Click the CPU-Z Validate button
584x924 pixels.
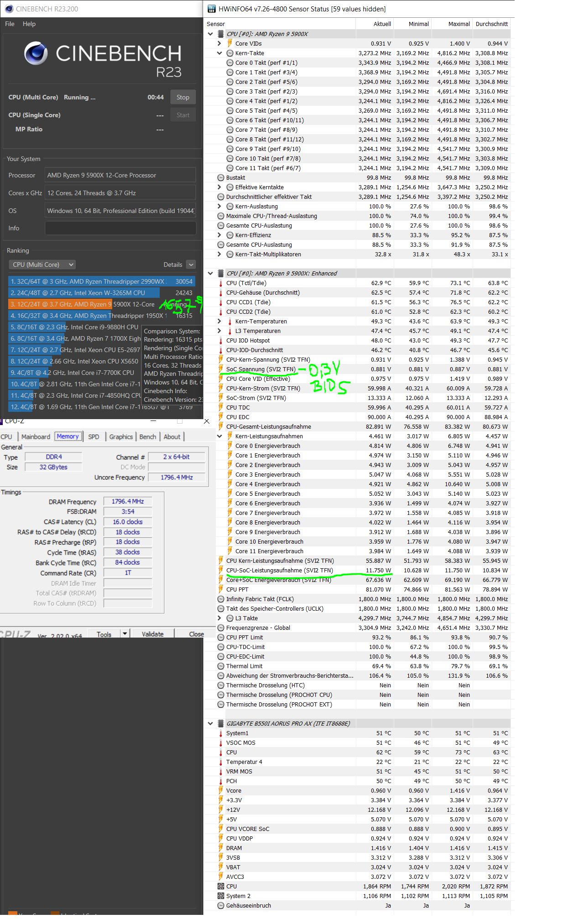[152, 634]
